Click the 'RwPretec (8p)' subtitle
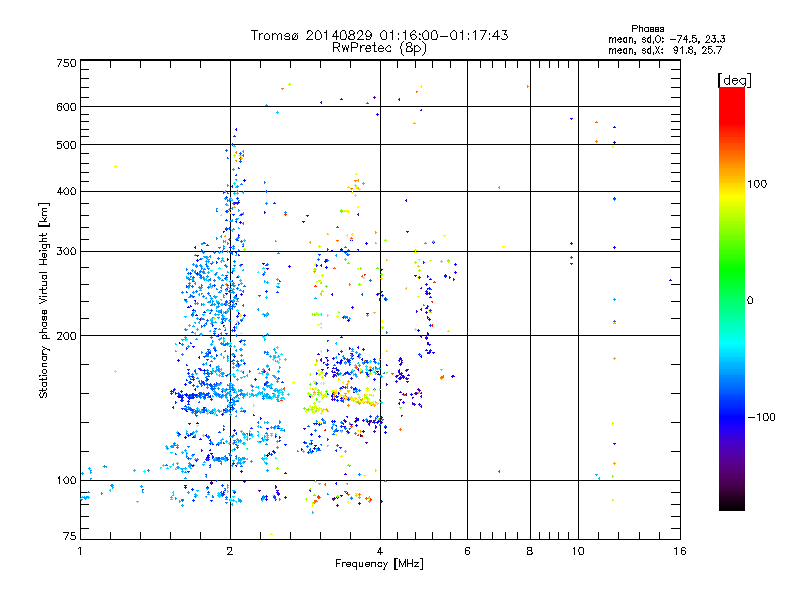 click(379, 48)
